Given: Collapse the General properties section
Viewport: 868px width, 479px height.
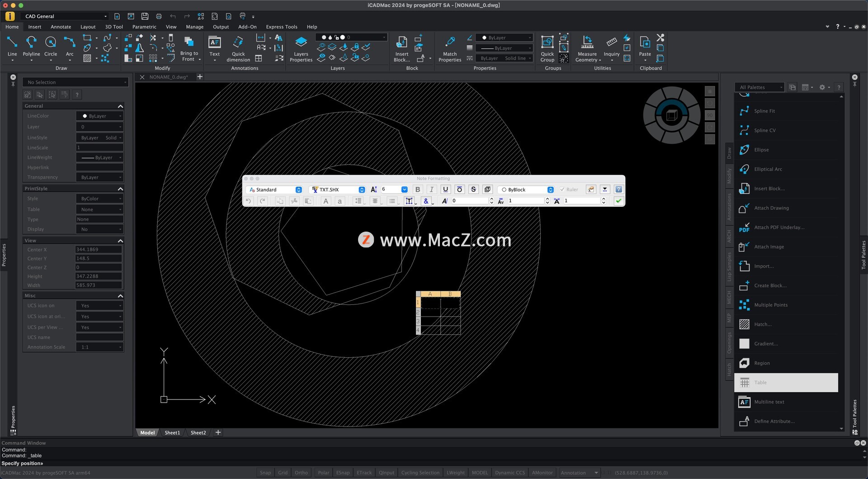Looking at the screenshot, I should pos(120,106).
